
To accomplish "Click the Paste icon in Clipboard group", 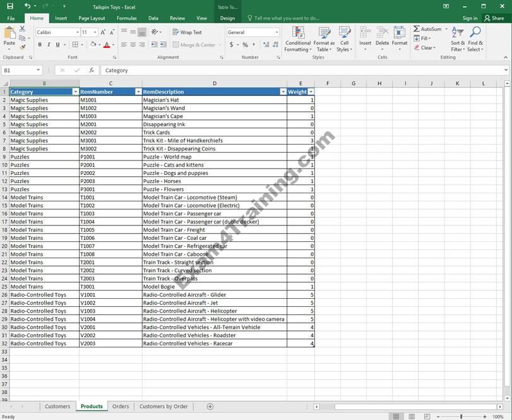I will tap(9, 34).
